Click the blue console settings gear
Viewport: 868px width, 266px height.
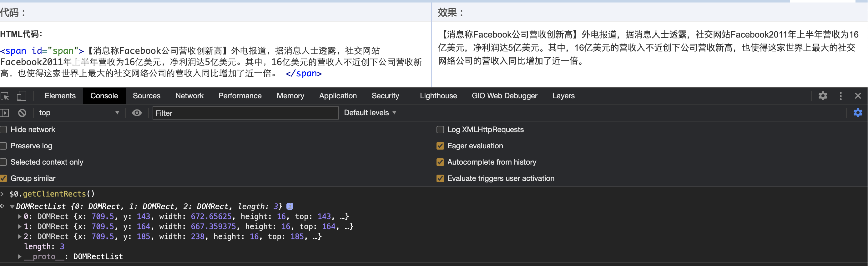point(858,113)
